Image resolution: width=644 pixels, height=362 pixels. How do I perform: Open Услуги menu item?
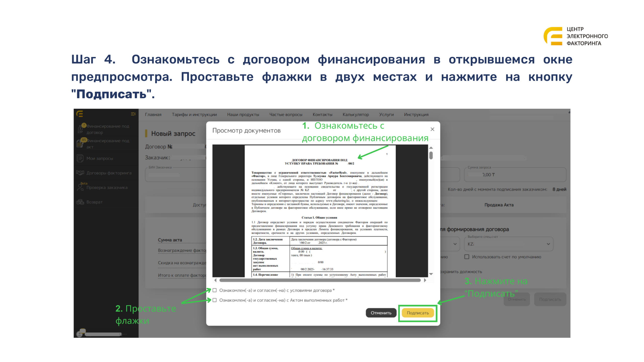[387, 114]
